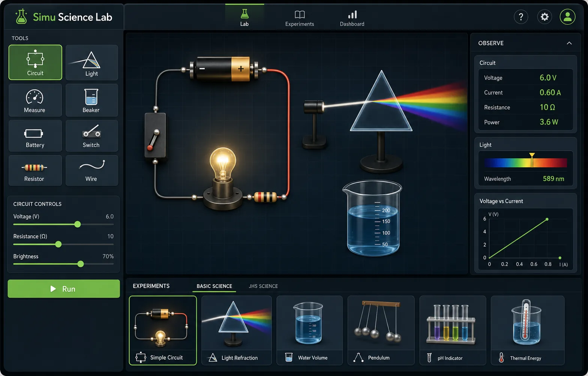
Task: Pick the Beaker tool
Action: pyautogui.click(x=92, y=100)
